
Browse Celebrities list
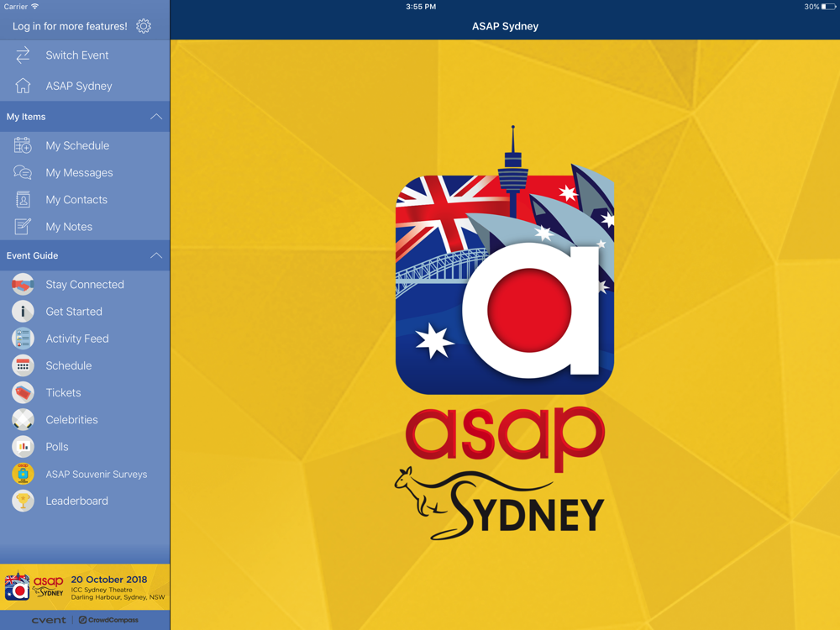point(85,419)
